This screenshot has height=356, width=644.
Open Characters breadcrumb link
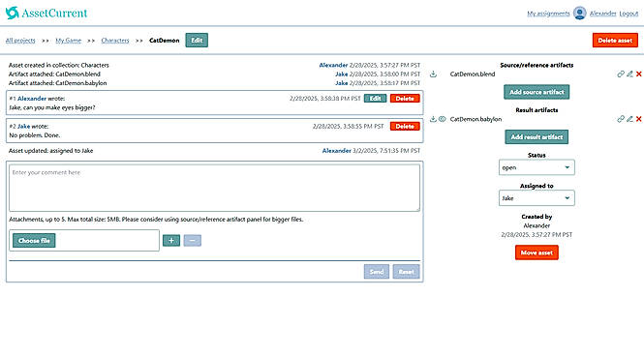tap(115, 41)
